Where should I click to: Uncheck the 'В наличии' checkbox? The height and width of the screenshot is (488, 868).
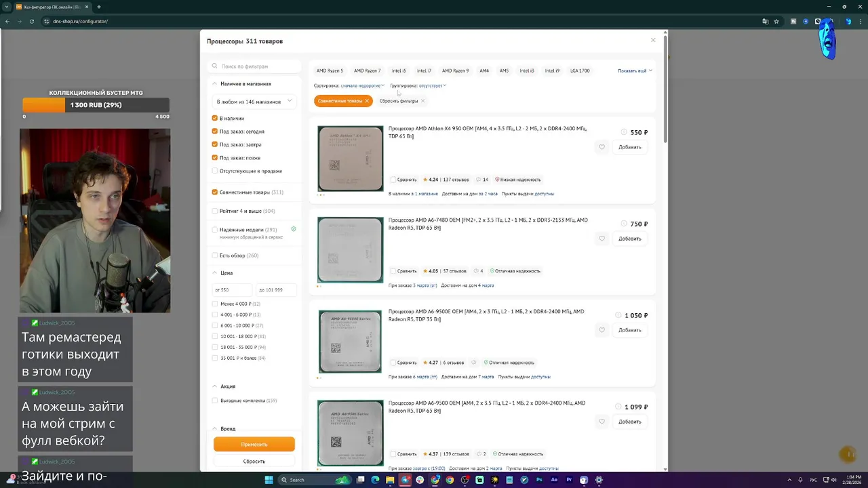215,118
